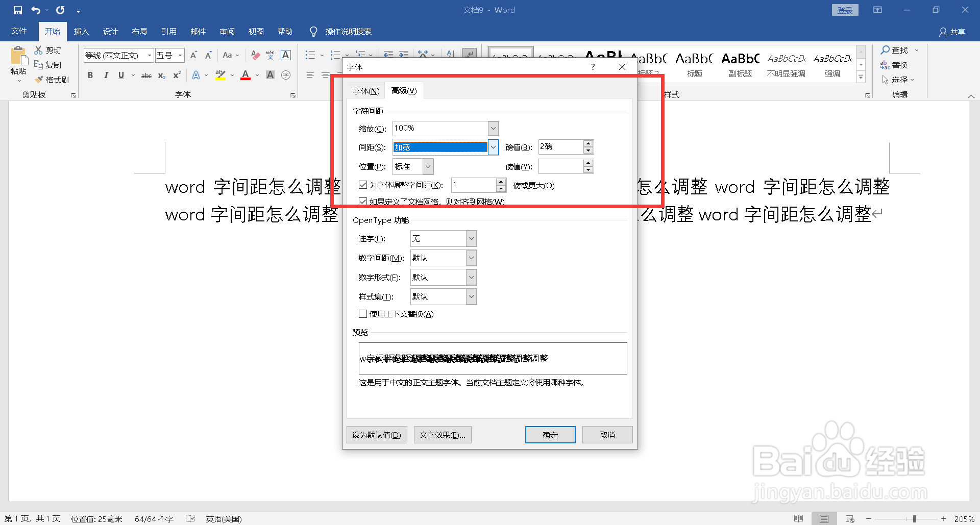This screenshot has height=525, width=980.
Task: Click the bullet list icon
Action: pyautogui.click(x=310, y=55)
